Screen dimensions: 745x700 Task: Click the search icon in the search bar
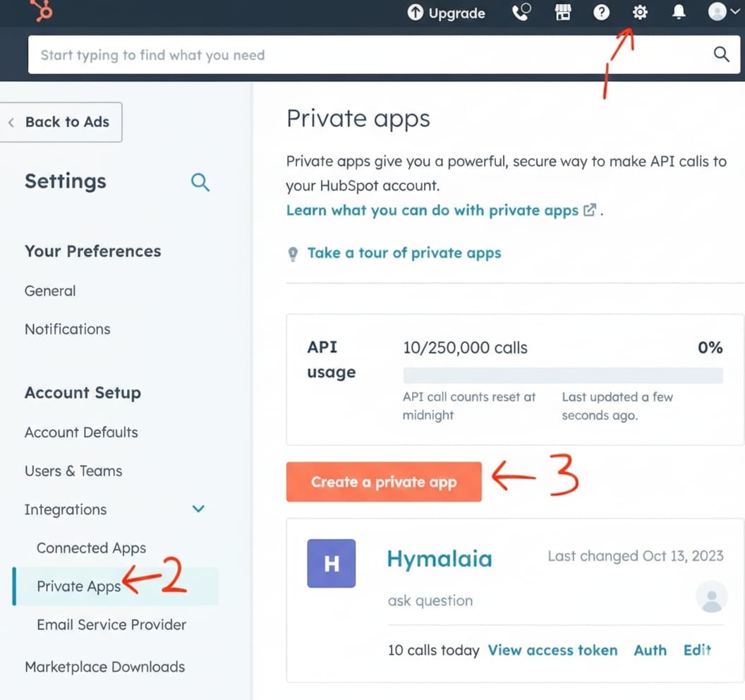pyautogui.click(x=721, y=54)
